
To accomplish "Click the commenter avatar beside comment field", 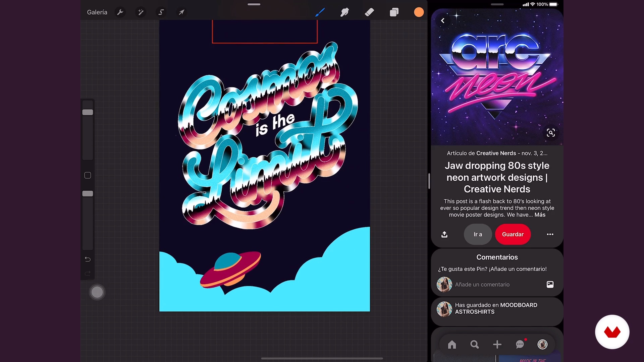I will coord(444,285).
